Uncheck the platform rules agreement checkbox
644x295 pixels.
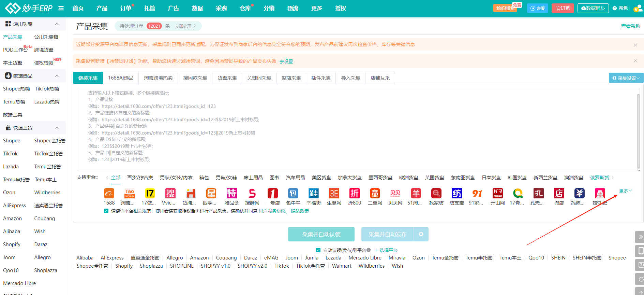pyautogui.click(x=106, y=211)
